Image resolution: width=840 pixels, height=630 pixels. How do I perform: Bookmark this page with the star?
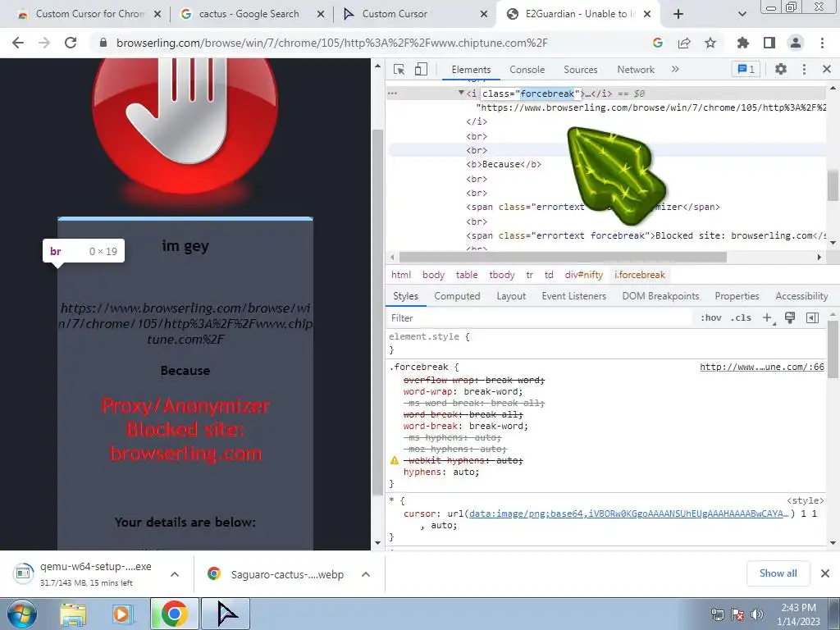coord(710,43)
